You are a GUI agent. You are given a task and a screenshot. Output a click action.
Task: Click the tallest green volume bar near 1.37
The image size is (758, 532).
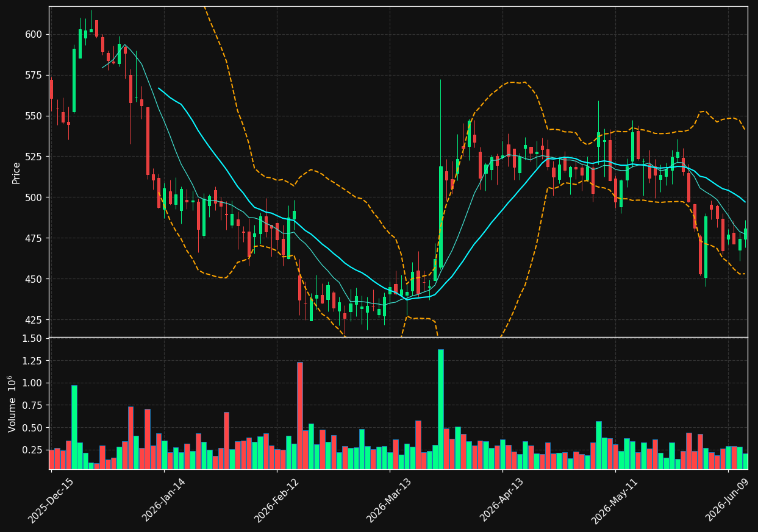coord(441,409)
